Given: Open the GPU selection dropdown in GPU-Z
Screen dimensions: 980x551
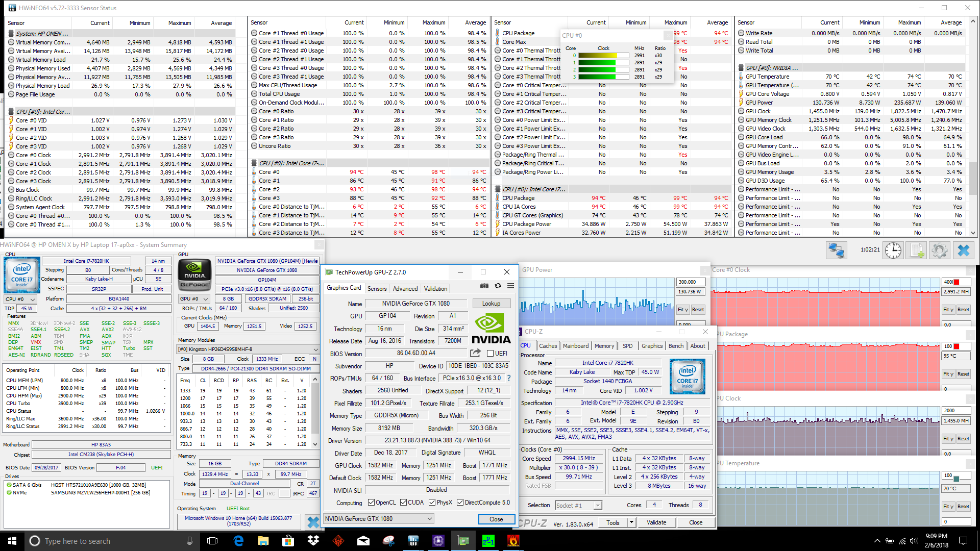Looking at the screenshot, I should point(379,519).
